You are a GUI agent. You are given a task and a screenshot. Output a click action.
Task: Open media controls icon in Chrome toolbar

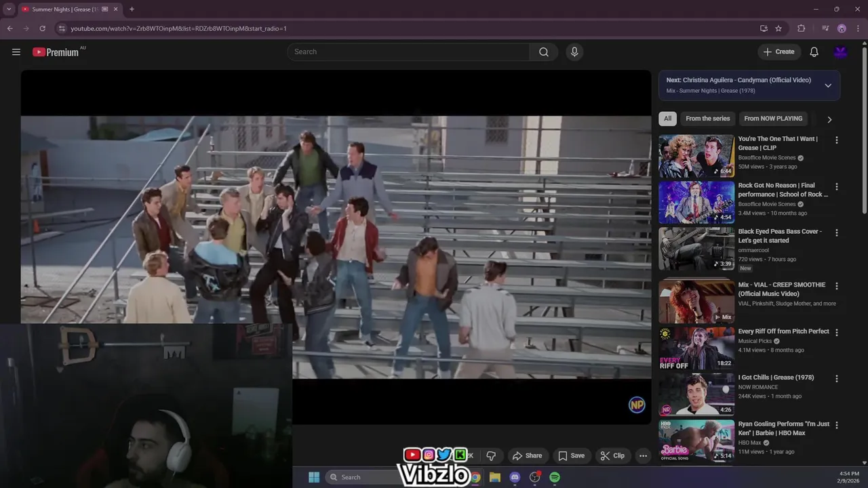point(825,28)
